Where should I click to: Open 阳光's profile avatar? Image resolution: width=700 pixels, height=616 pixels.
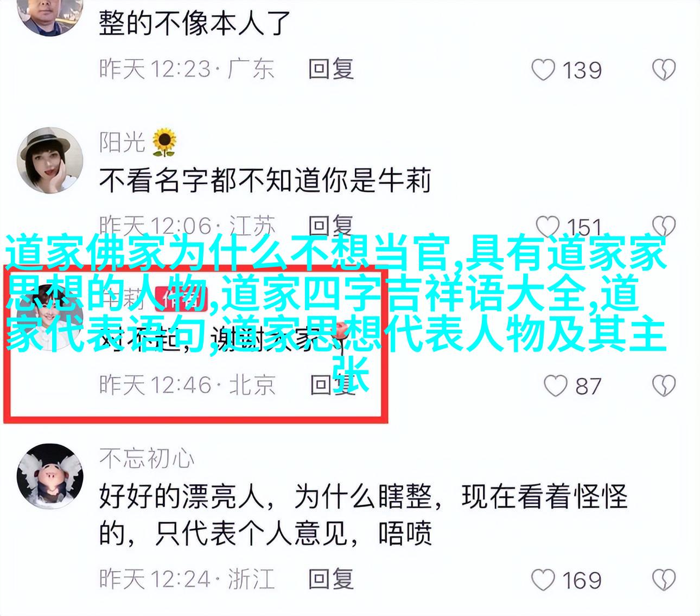tap(50, 161)
